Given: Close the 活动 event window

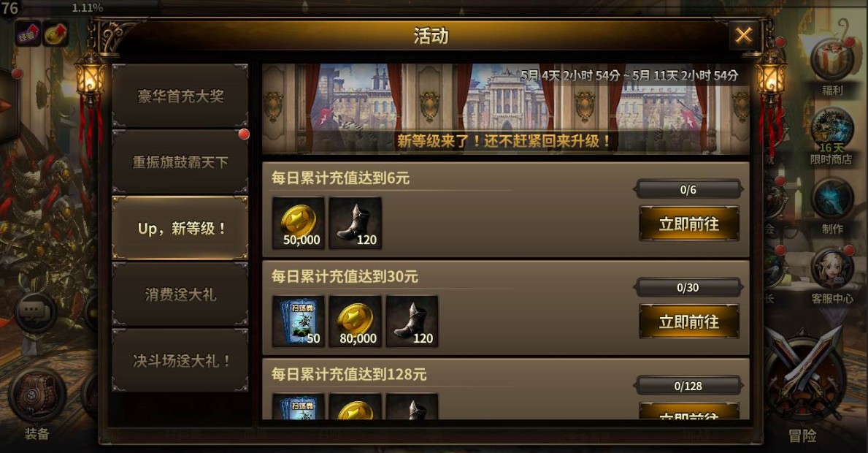Looking at the screenshot, I should [743, 36].
